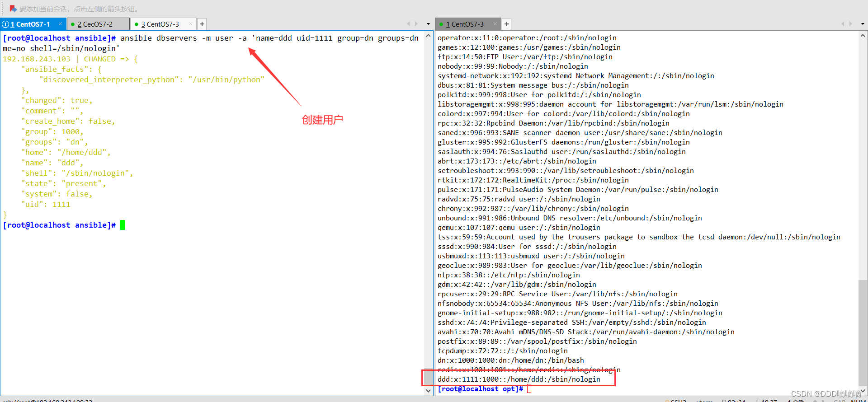Click the '"uid": 1111' line
868x402 pixels.
point(45,204)
